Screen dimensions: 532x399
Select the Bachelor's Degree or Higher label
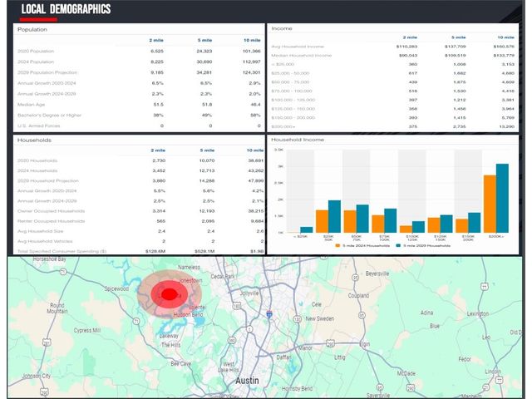point(50,115)
